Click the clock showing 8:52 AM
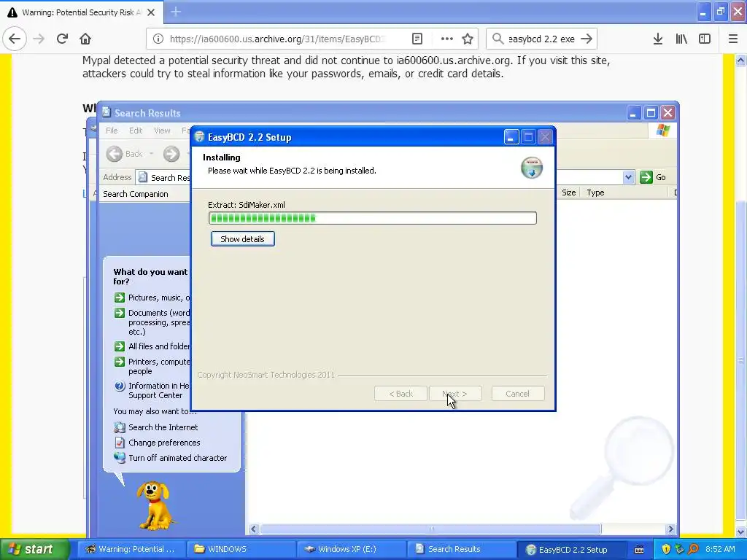The image size is (747, 560). (720, 550)
